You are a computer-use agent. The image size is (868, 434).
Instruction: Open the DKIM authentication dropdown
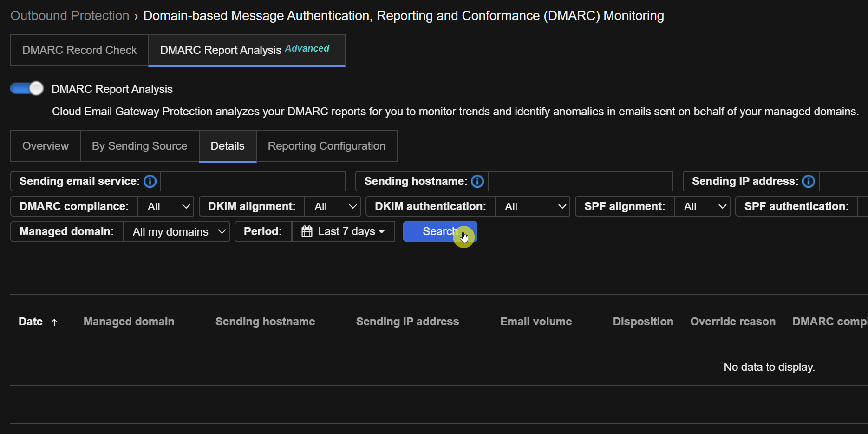(533, 207)
